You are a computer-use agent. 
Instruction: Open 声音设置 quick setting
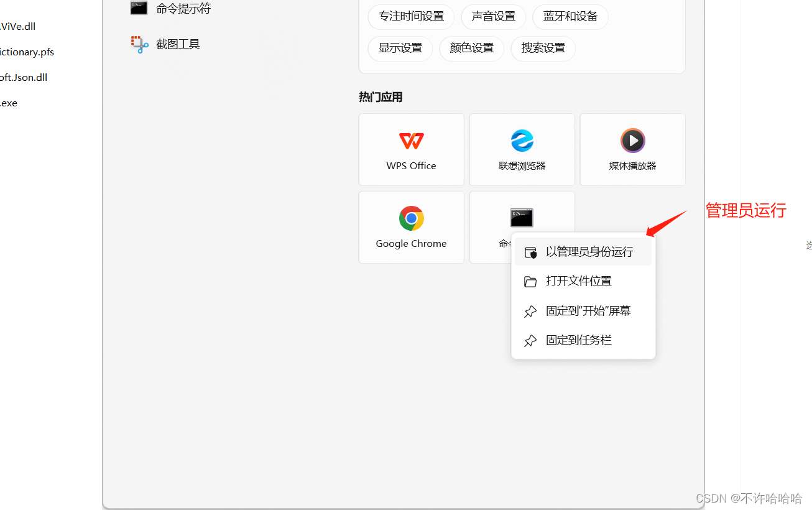[494, 17]
